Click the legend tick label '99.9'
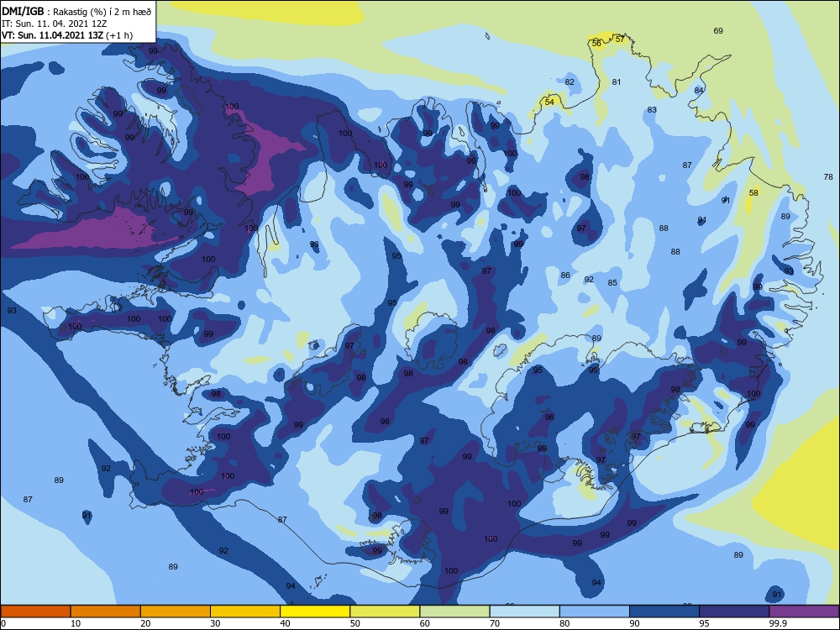 click(x=778, y=623)
